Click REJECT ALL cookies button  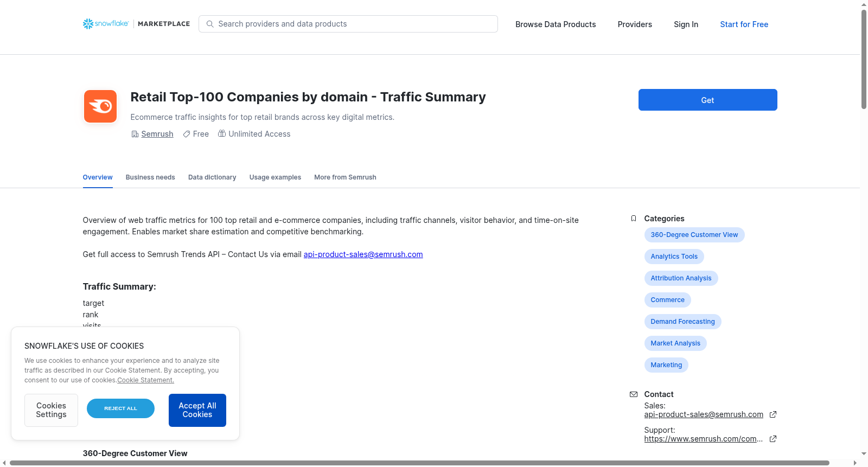(x=120, y=408)
